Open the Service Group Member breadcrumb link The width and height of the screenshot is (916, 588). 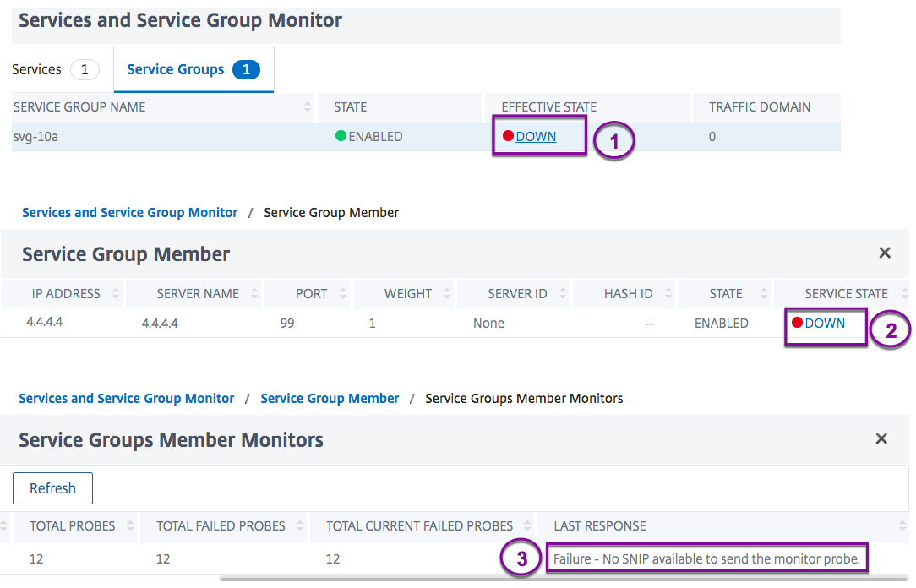click(x=330, y=398)
